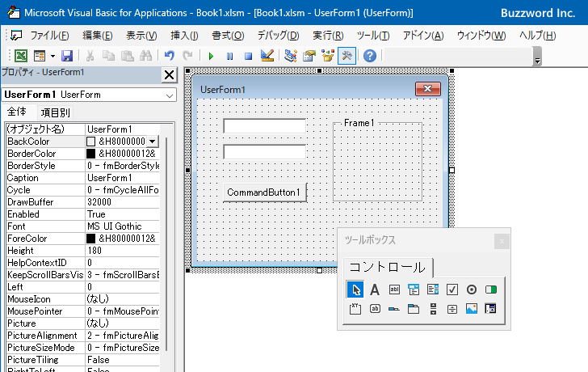Open toolbar options at right end

(x=537, y=57)
